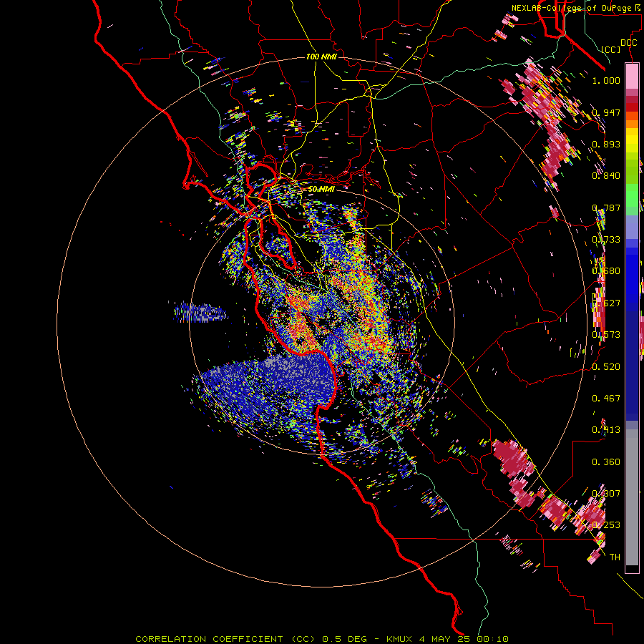Screen dimensions: 644x644
Task: Pick the light pink swatch at the scale top
Action: 632,77
